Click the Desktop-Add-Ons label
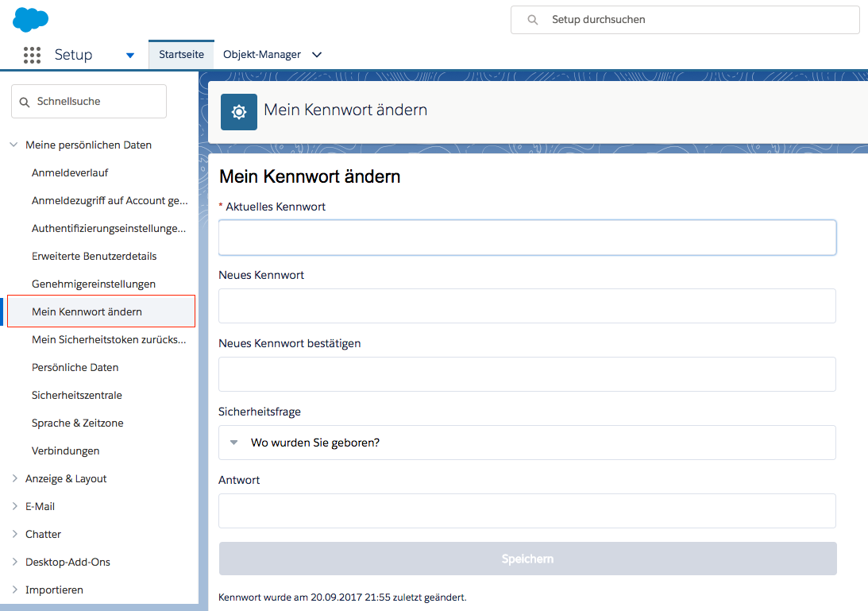This screenshot has height=611, width=868. point(68,562)
